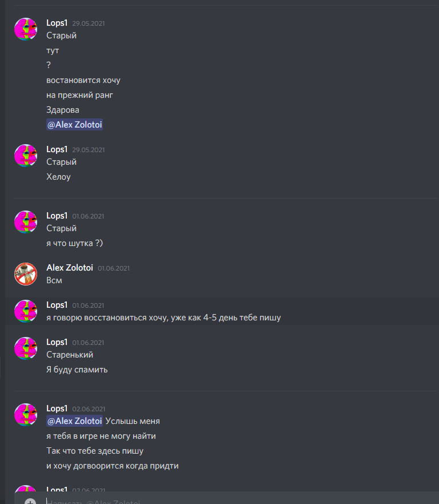Open the @Alex Zolotoi mention before 'Услышь меня'
This screenshot has height=504, width=439.
tap(74, 421)
